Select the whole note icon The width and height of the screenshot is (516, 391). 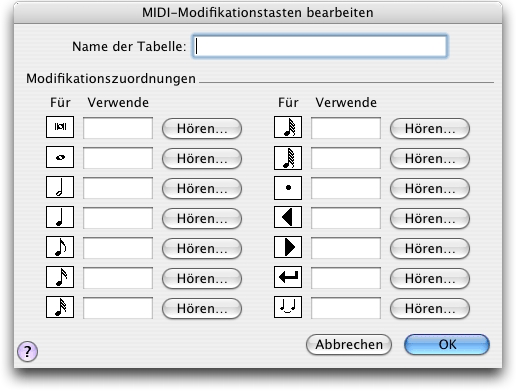coord(60,157)
